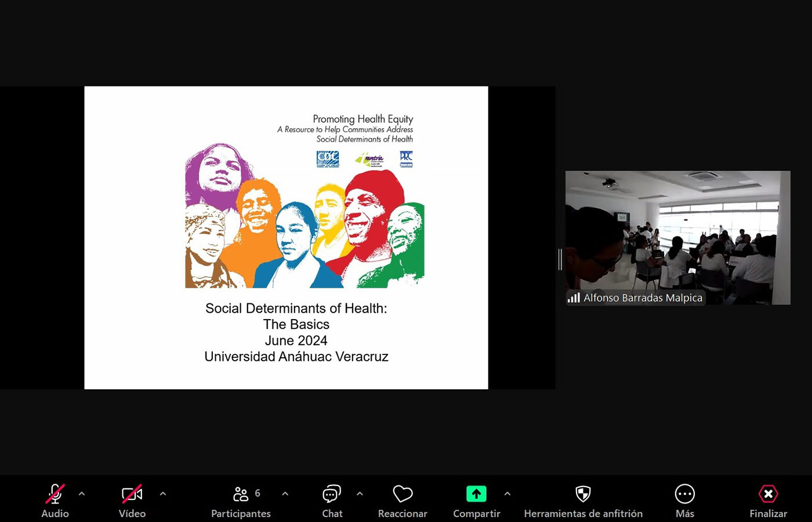
Task: Open the Más menu
Action: coord(685,501)
